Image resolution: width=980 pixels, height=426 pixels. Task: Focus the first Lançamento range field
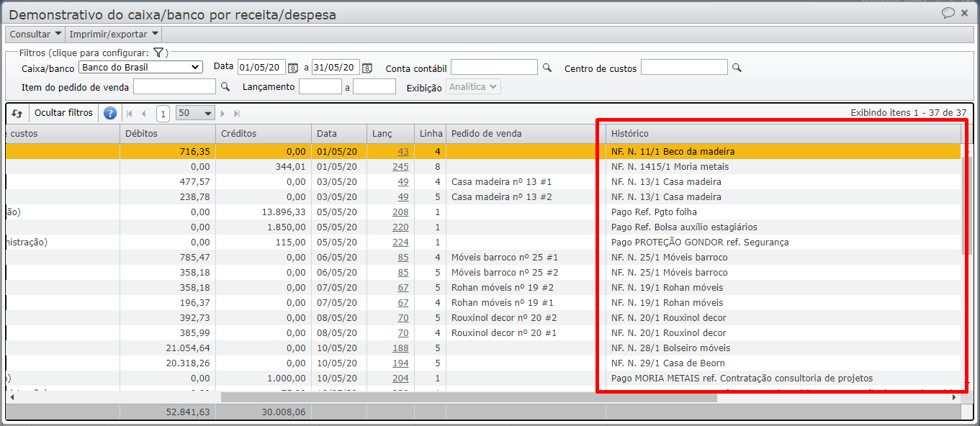(x=320, y=86)
